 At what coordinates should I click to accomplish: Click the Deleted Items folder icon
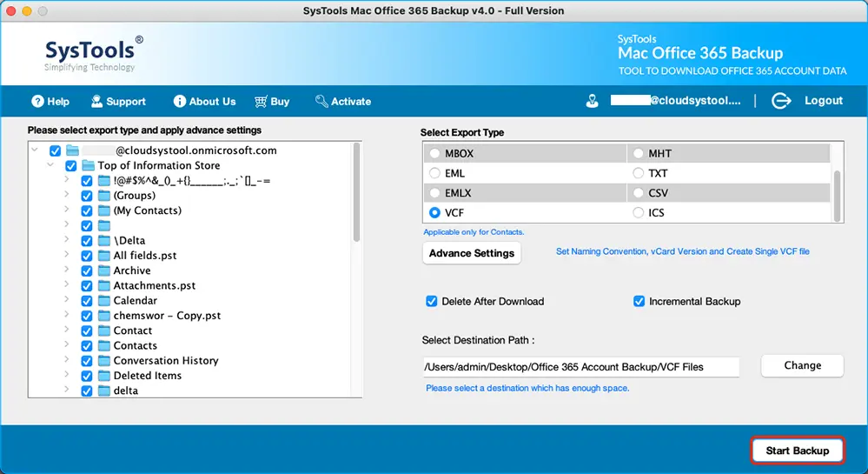pyautogui.click(x=104, y=376)
